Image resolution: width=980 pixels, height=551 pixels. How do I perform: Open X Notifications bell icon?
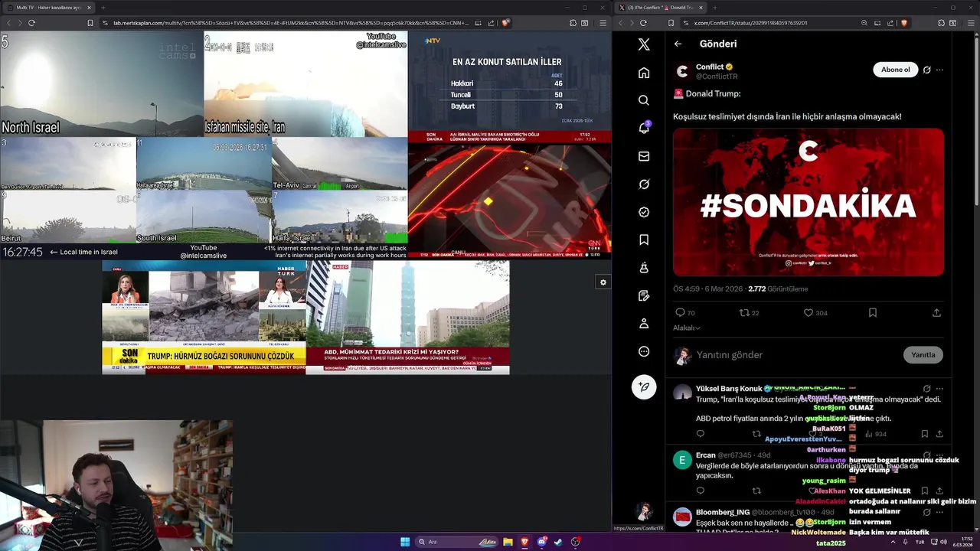click(644, 128)
